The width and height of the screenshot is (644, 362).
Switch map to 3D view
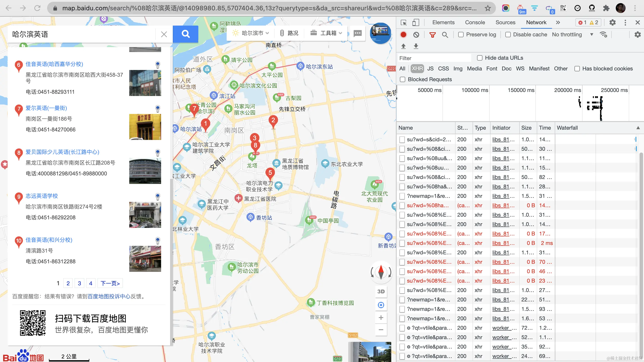click(381, 291)
